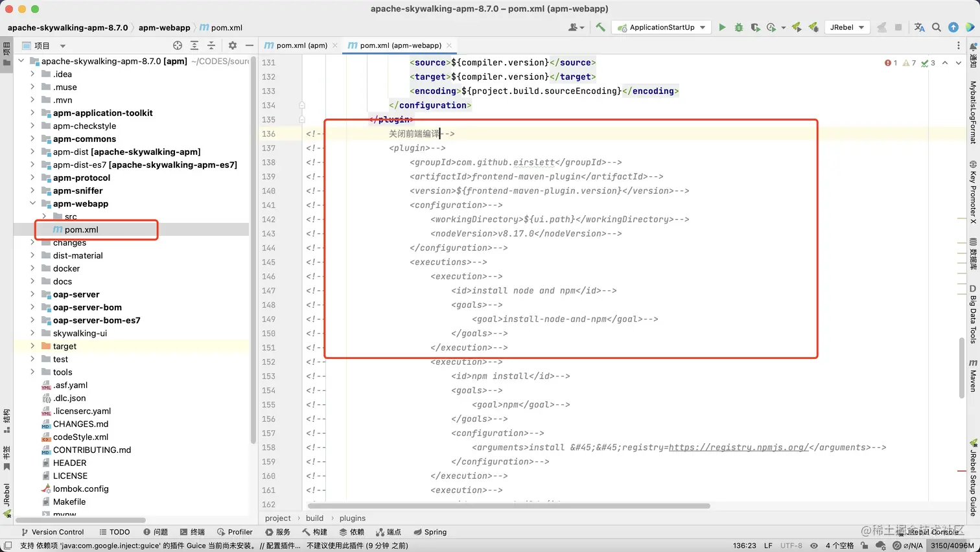Toggle the inspection eye icon in status bar
The width and height of the screenshot is (980, 552).
(814, 546)
